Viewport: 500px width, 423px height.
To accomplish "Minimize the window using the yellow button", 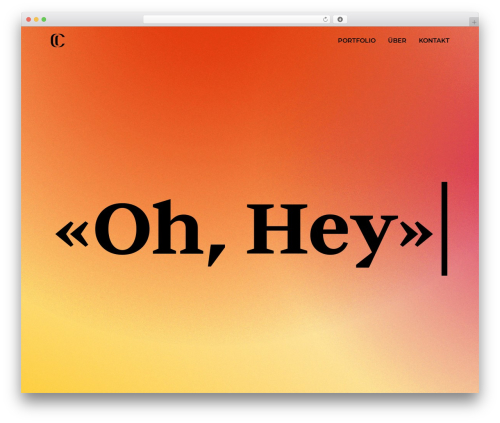I will [36, 20].
